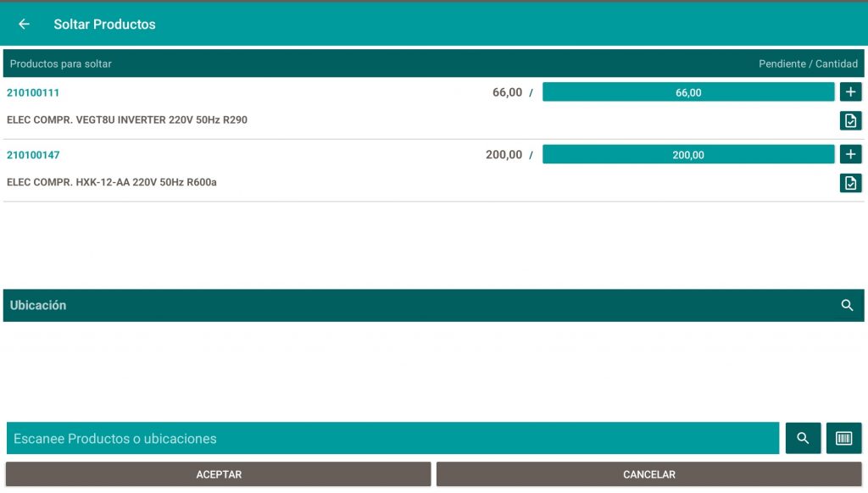Open product code 210100147
This screenshot has height=493, width=868.
pyautogui.click(x=33, y=155)
